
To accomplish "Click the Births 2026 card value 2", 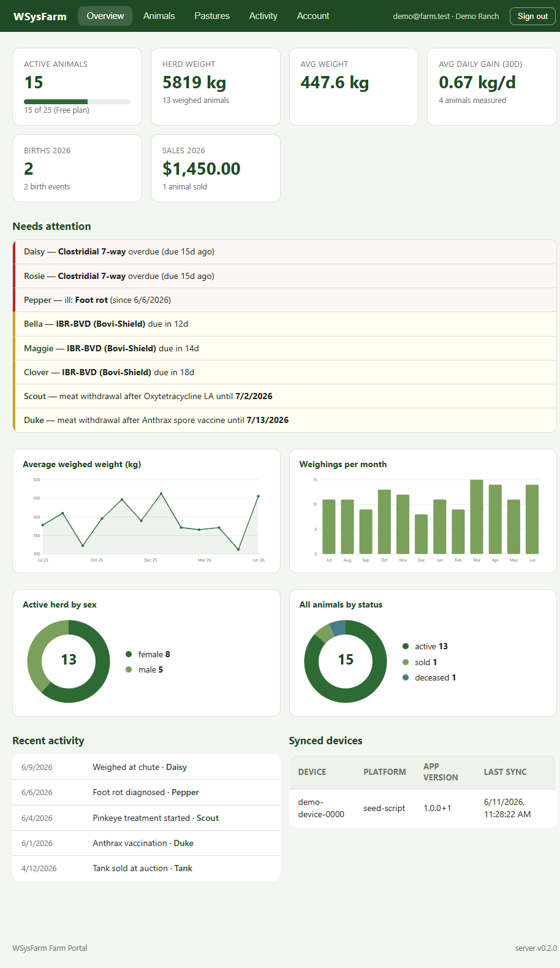I will [x=29, y=169].
